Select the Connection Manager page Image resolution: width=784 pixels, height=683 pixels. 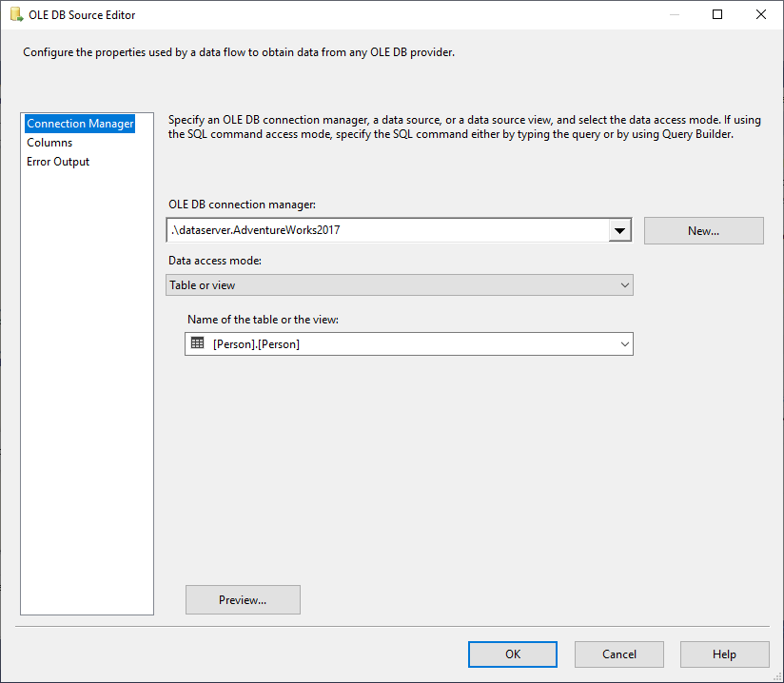click(x=80, y=124)
